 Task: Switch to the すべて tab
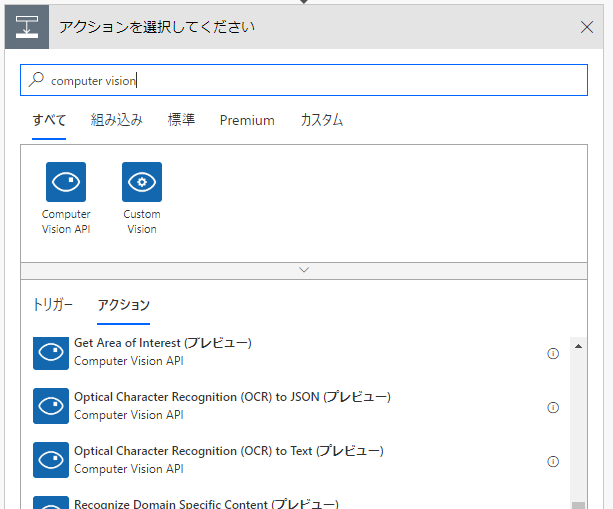(49, 120)
